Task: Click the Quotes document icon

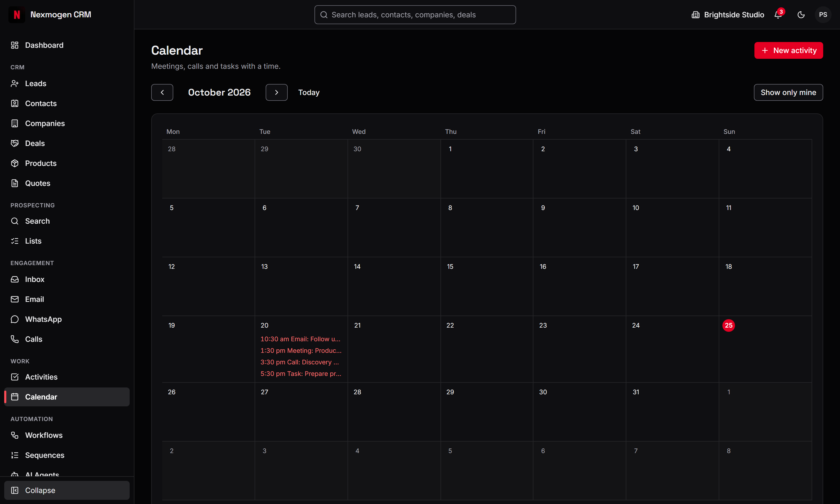Action: pyautogui.click(x=15, y=183)
